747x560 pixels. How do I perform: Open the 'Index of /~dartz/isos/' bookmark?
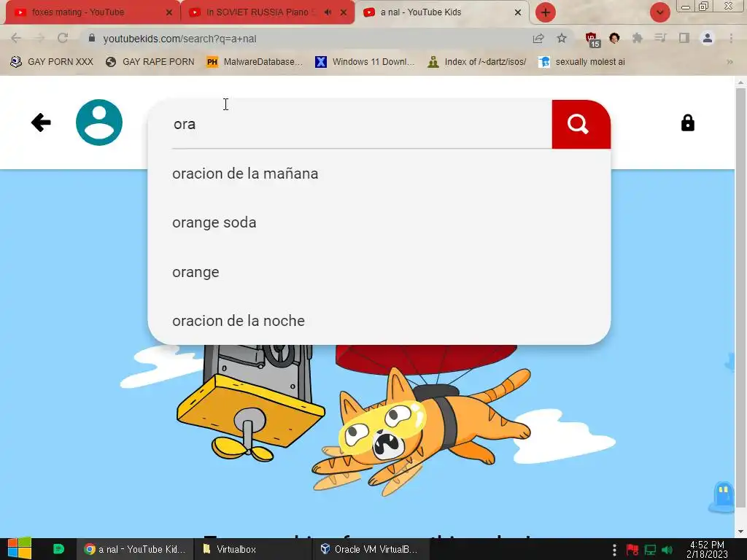[x=477, y=62]
